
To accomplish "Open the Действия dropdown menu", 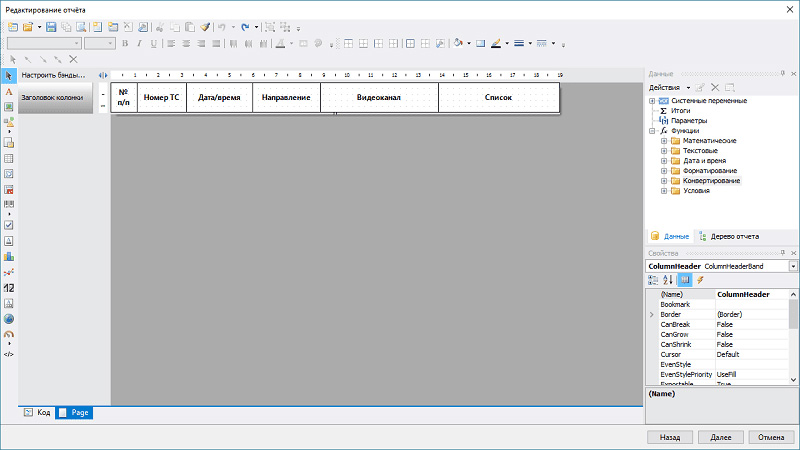I will click(x=670, y=88).
